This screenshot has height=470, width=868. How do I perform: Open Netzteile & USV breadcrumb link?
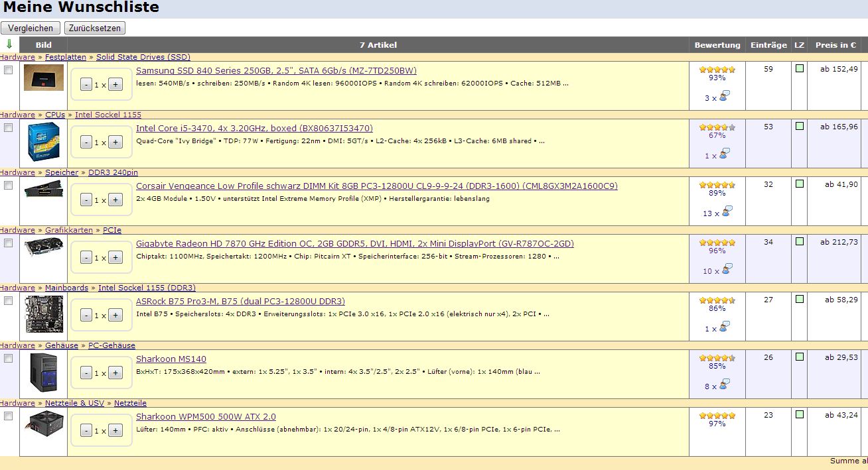coord(74,403)
